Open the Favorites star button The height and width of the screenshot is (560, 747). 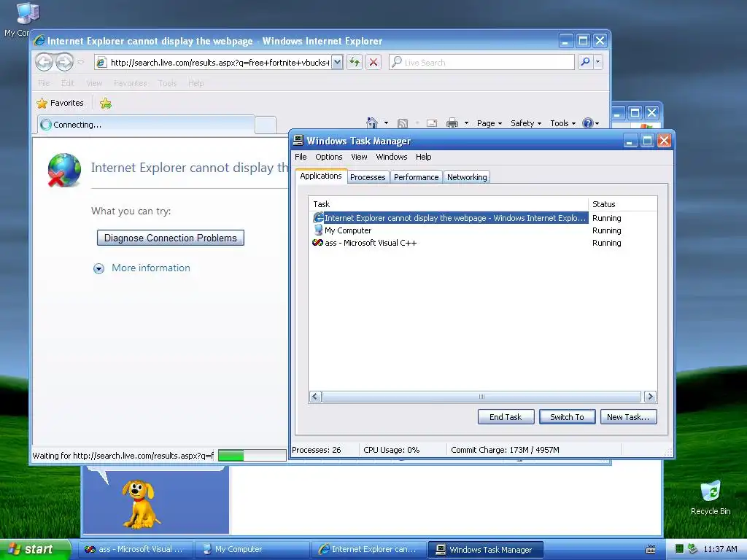tap(60, 103)
